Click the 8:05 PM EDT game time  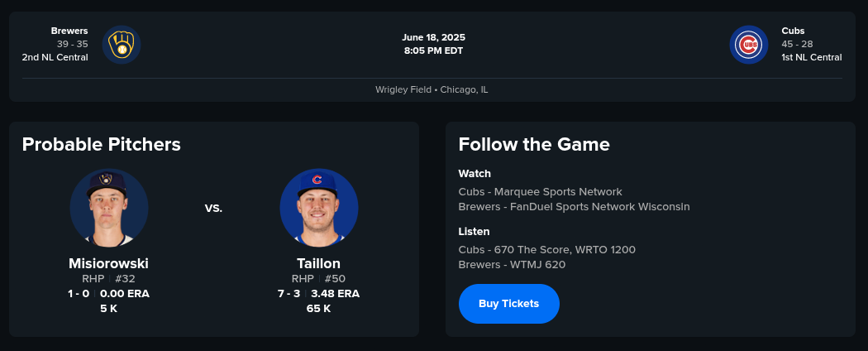[433, 50]
